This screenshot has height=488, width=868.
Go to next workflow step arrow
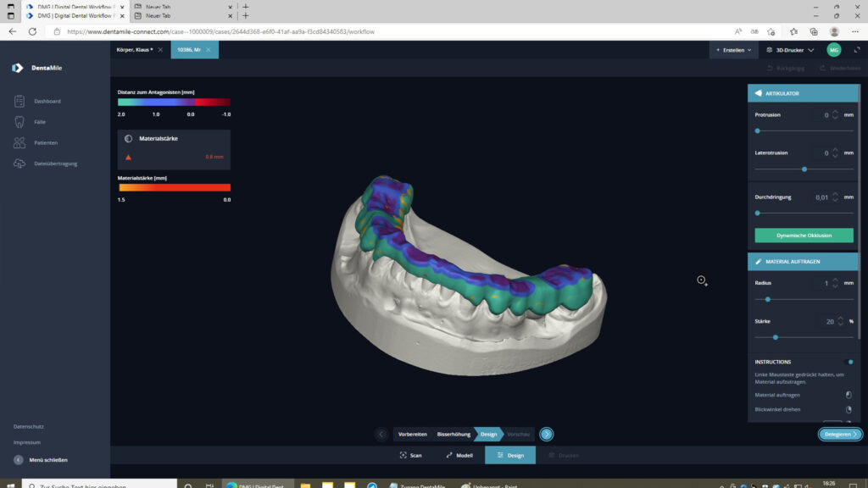click(x=547, y=434)
